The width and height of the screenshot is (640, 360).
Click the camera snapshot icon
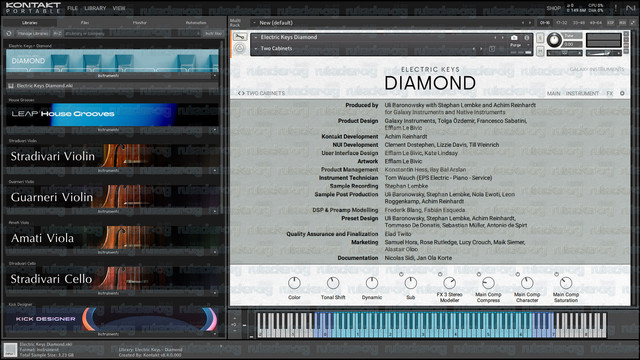coord(514,38)
